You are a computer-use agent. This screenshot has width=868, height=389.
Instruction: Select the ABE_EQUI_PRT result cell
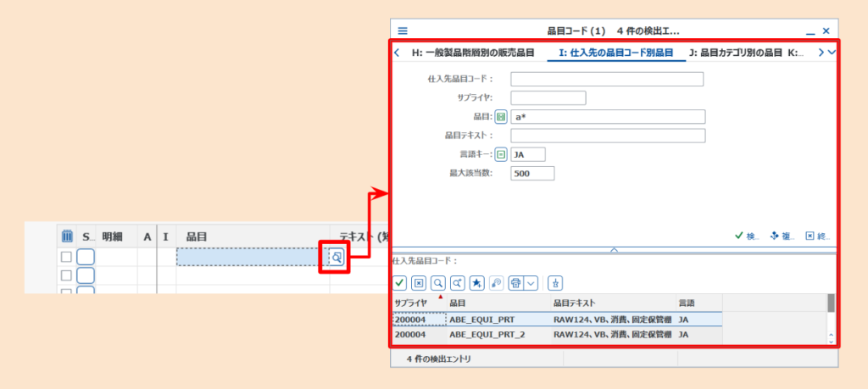tap(498, 320)
